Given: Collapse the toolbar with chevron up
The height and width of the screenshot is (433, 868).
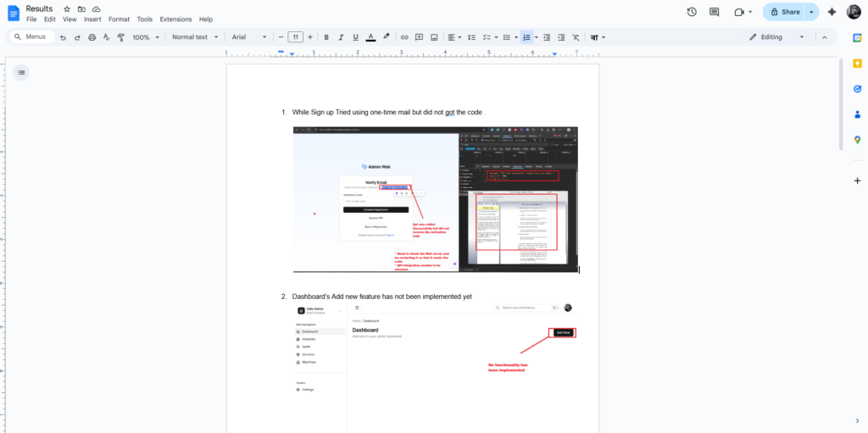Looking at the screenshot, I should tap(824, 37).
